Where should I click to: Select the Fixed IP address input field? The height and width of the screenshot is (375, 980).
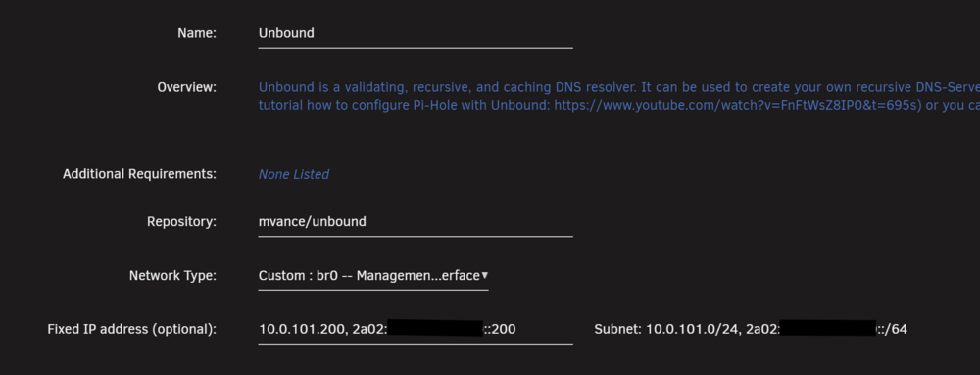click(416, 329)
